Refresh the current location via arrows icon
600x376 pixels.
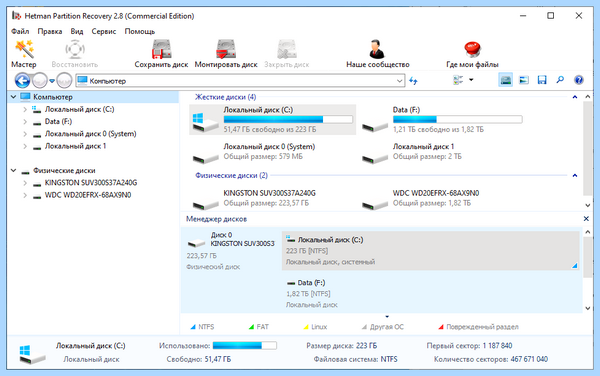coord(413,81)
